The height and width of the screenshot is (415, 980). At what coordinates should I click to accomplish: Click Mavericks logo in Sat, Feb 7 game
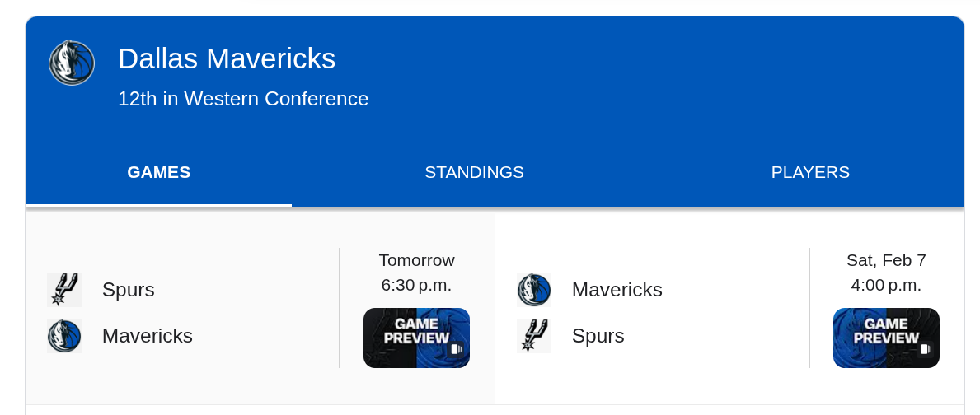point(534,290)
